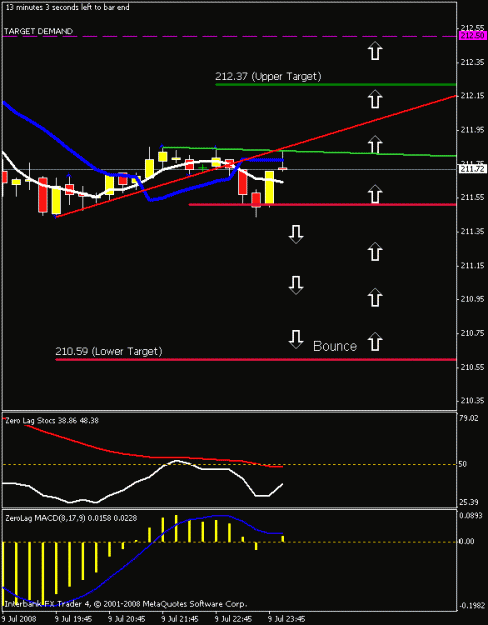The height and width of the screenshot is (625, 488).
Task: Click the 212.15 price axis label
Action: (x=472, y=96)
